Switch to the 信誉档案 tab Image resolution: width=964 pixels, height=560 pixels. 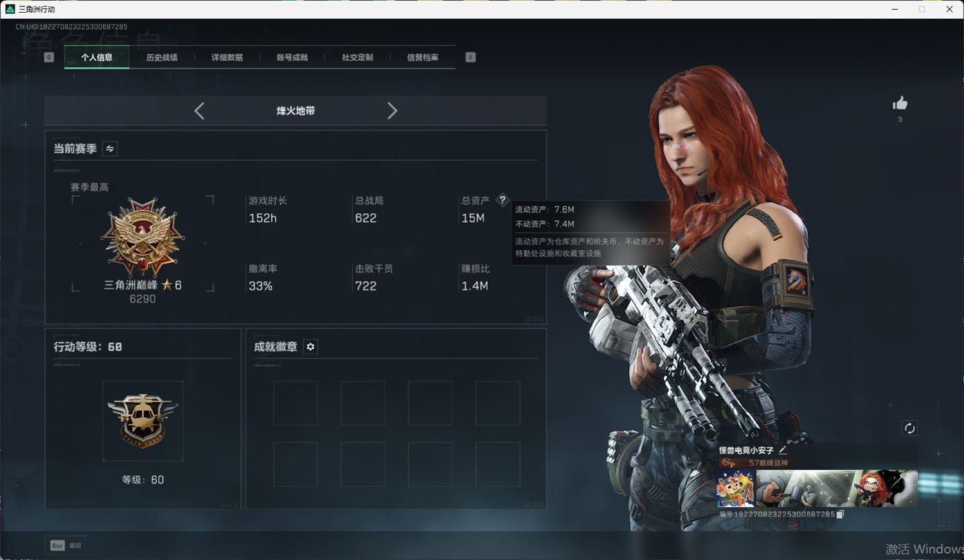[422, 58]
